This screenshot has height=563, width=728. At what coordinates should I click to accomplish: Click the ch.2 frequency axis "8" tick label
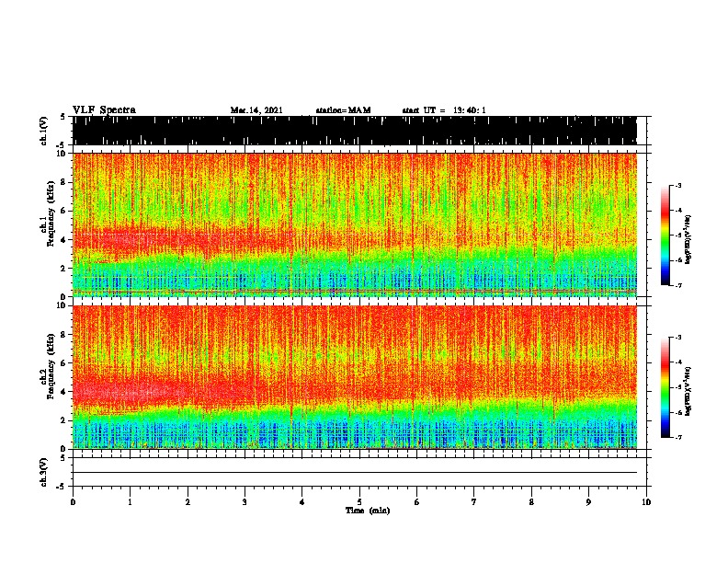pyautogui.click(x=65, y=334)
